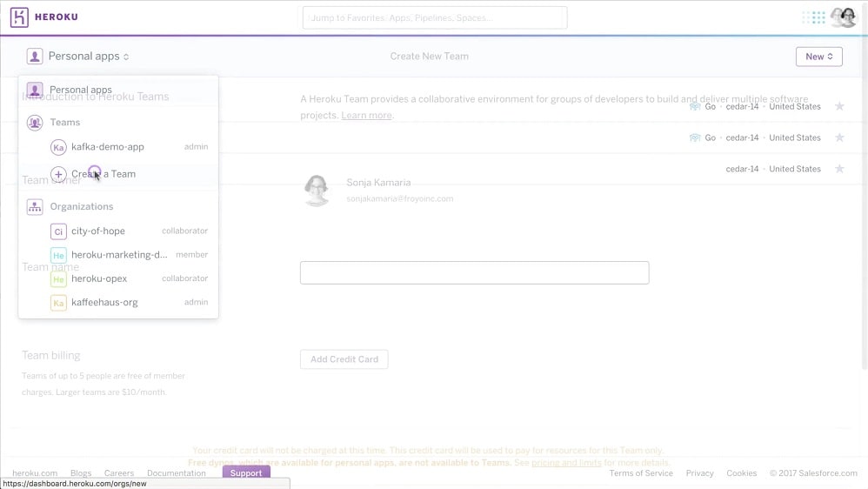Click Go language icon in second row
The height and width of the screenshot is (489, 868).
coord(695,137)
